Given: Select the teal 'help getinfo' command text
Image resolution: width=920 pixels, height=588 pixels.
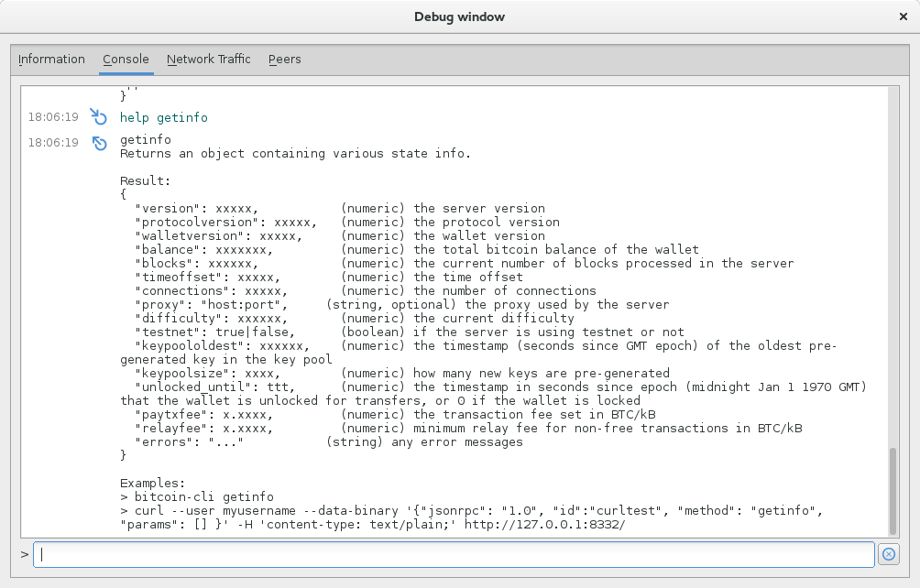Looking at the screenshot, I should coord(163,116).
